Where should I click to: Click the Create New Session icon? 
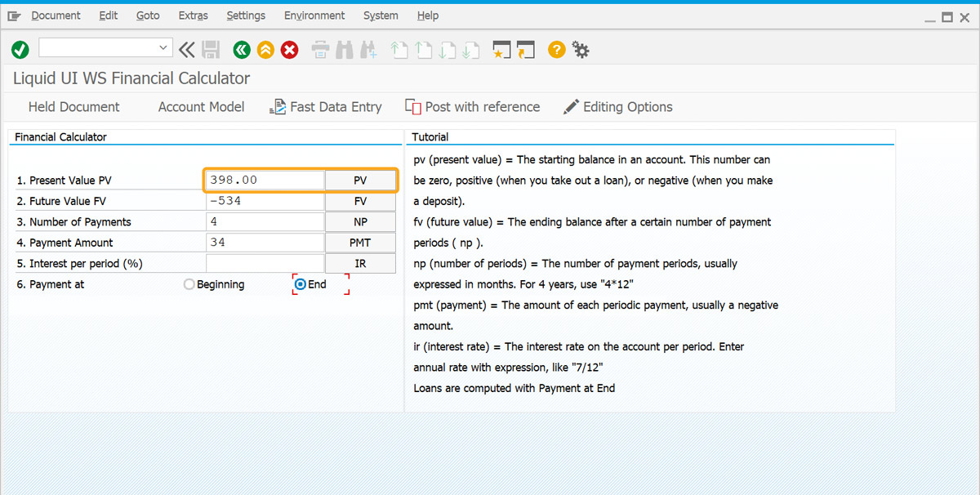pyautogui.click(x=501, y=50)
